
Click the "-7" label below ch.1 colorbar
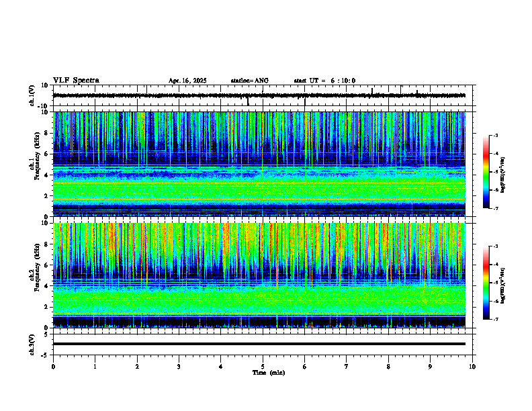[x=496, y=208]
